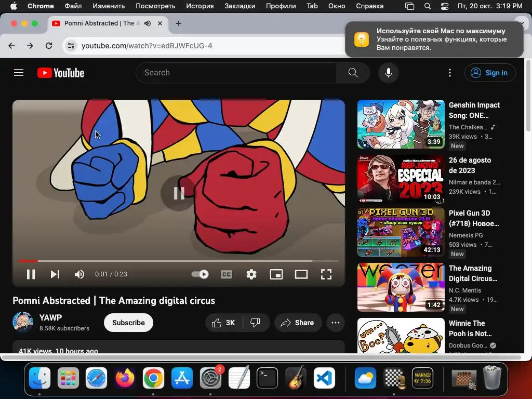Open Firefox from the Dock

[x=125, y=378]
